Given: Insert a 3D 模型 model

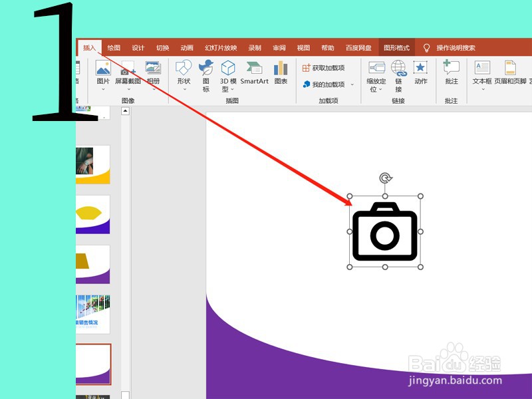Looking at the screenshot, I should (x=228, y=68).
